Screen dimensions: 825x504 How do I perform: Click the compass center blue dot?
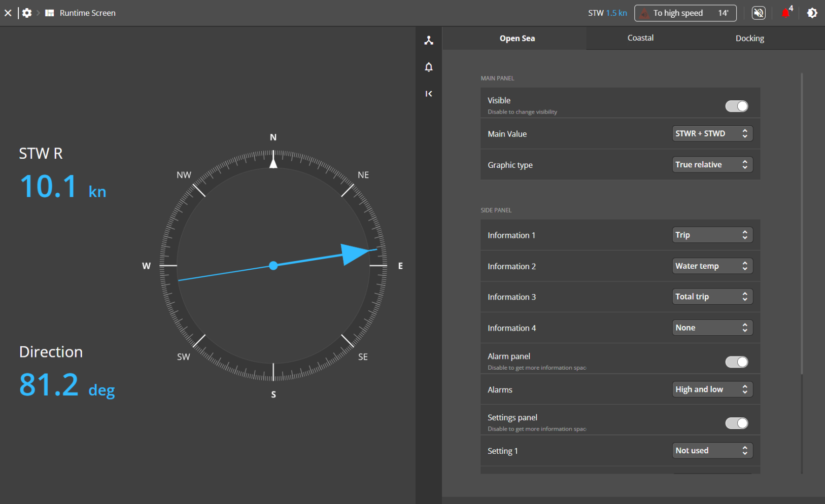273,266
